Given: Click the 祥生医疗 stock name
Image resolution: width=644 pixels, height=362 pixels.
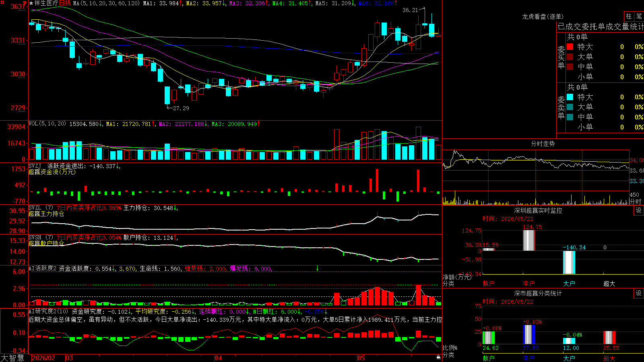Looking at the screenshot, I should (x=46, y=3).
